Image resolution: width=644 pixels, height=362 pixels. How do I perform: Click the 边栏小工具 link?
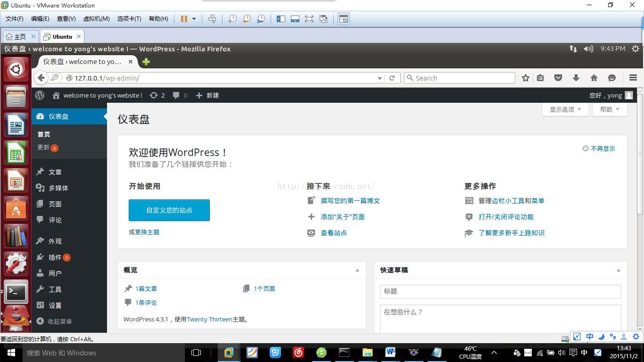click(x=508, y=201)
